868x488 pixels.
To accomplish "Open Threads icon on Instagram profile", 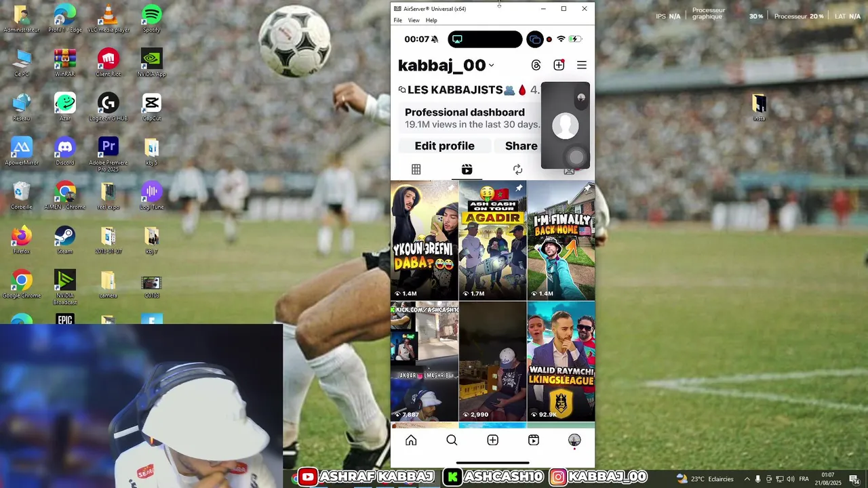I will click(x=536, y=65).
